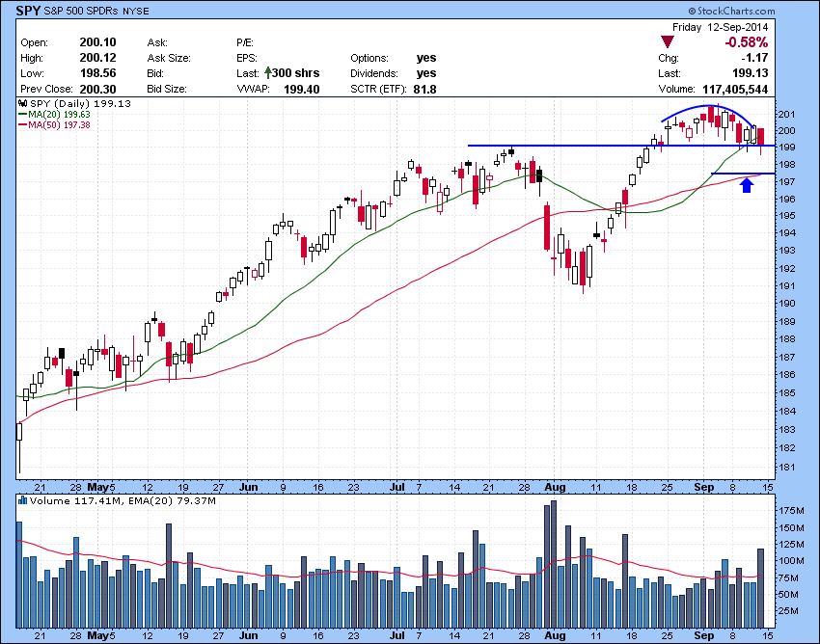Click the blue curved arc over September candles
Viewport: 820px width, 644px height.
coord(708,115)
